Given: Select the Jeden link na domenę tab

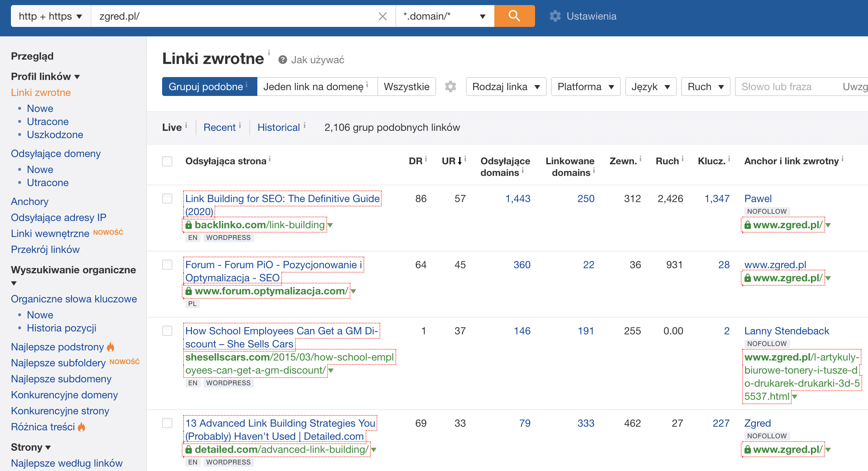Looking at the screenshot, I should tap(313, 86).
